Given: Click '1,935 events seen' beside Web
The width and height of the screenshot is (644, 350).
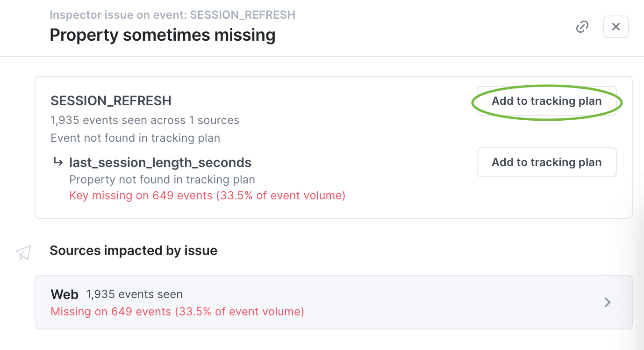Looking at the screenshot, I should point(134,294).
